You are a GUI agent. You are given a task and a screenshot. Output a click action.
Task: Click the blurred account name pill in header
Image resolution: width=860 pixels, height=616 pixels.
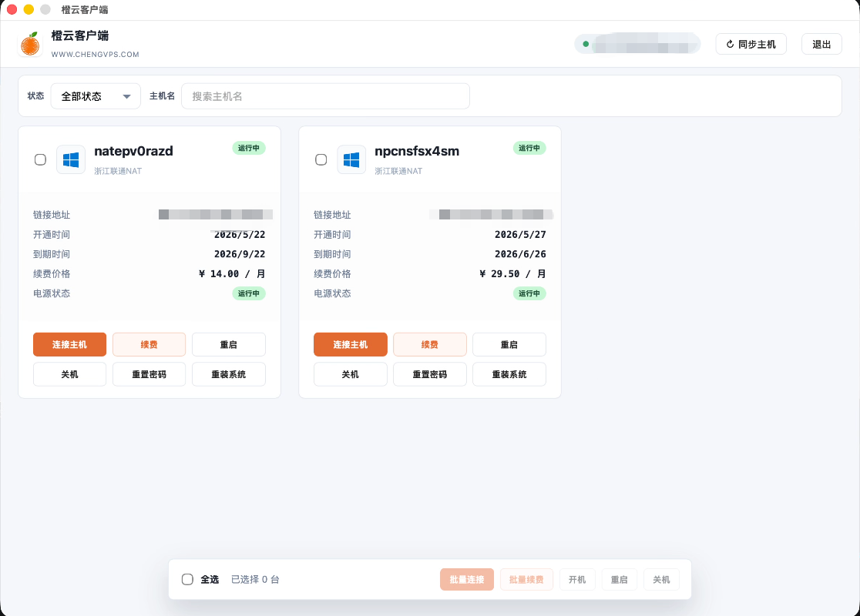(x=637, y=44)
